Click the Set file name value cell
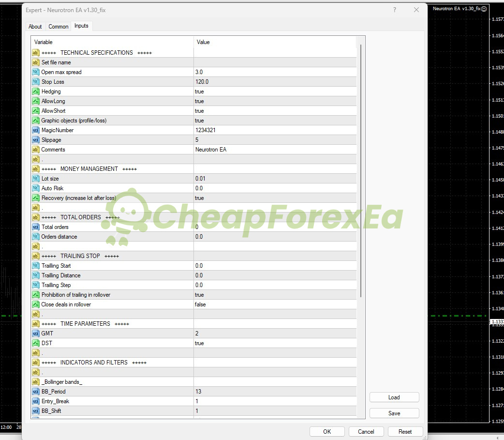 pyautogui.click(x=275, y=62)
